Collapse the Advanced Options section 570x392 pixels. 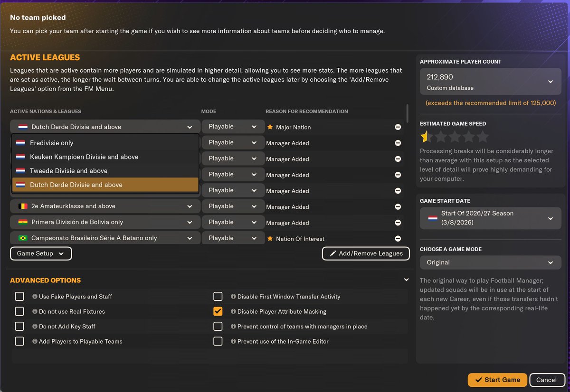[x=406, y=280]
